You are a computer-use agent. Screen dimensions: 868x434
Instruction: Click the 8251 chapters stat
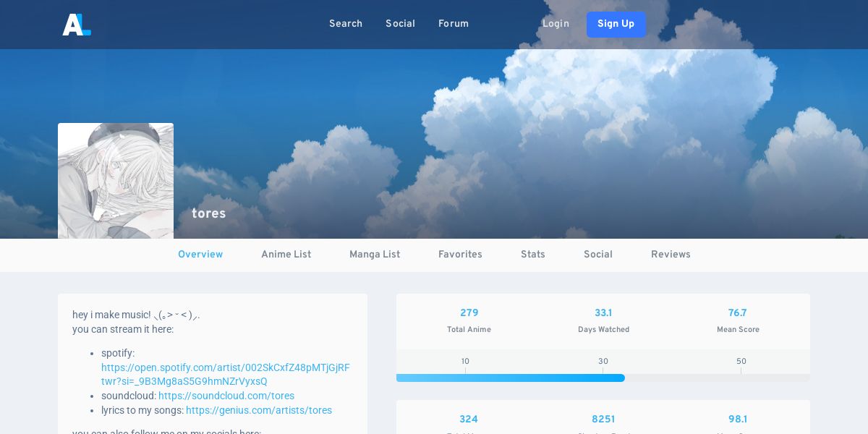(603, 420)
